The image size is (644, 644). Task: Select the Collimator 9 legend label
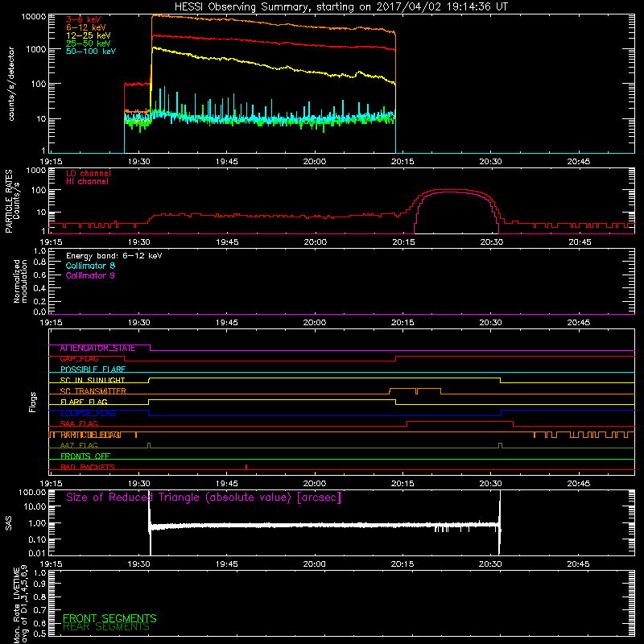point(90,275)
